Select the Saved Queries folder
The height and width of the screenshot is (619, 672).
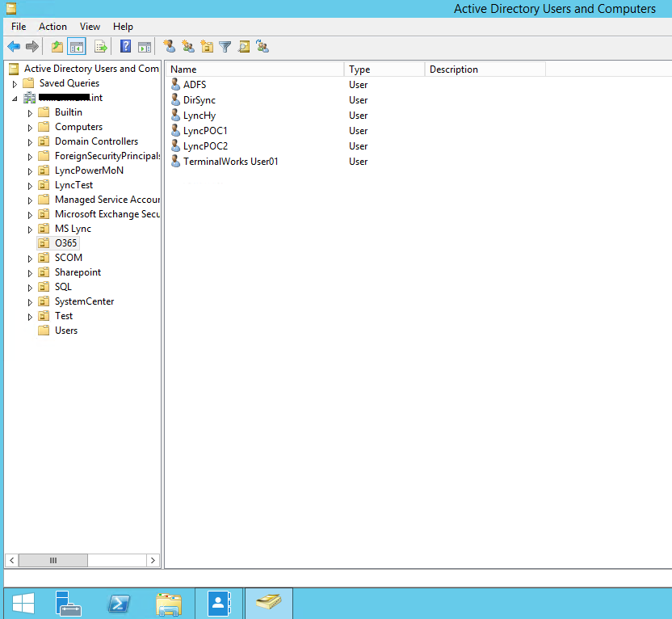[69, 83]
